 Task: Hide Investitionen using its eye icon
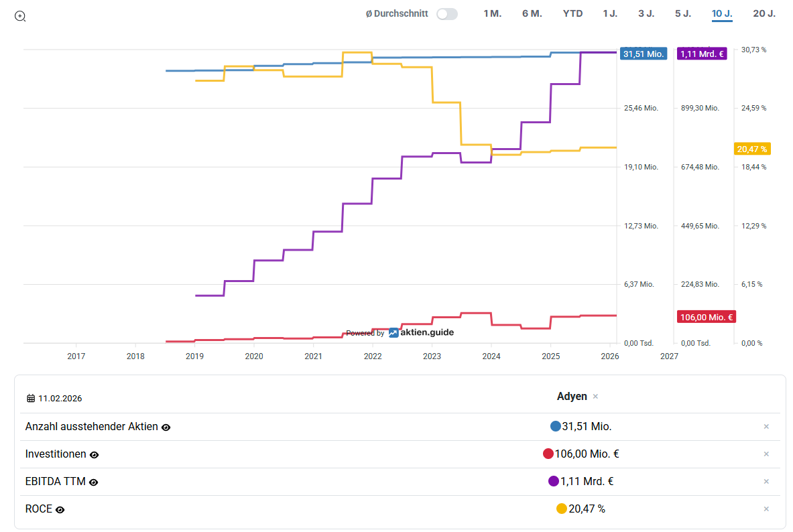coord(95,454)
